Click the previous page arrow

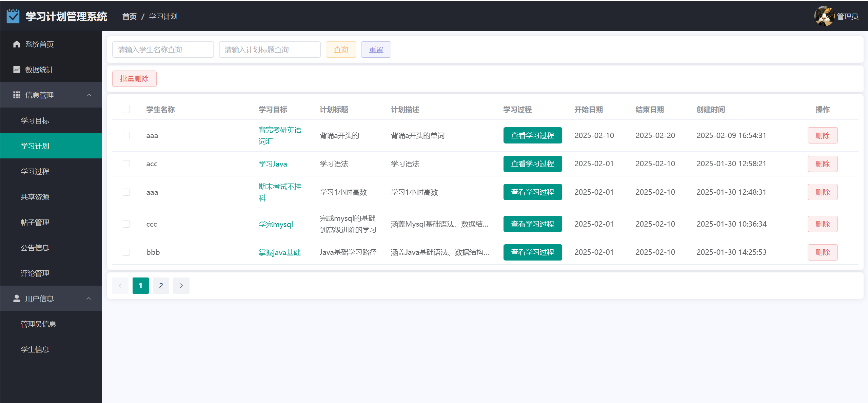[x=120, y=286]
